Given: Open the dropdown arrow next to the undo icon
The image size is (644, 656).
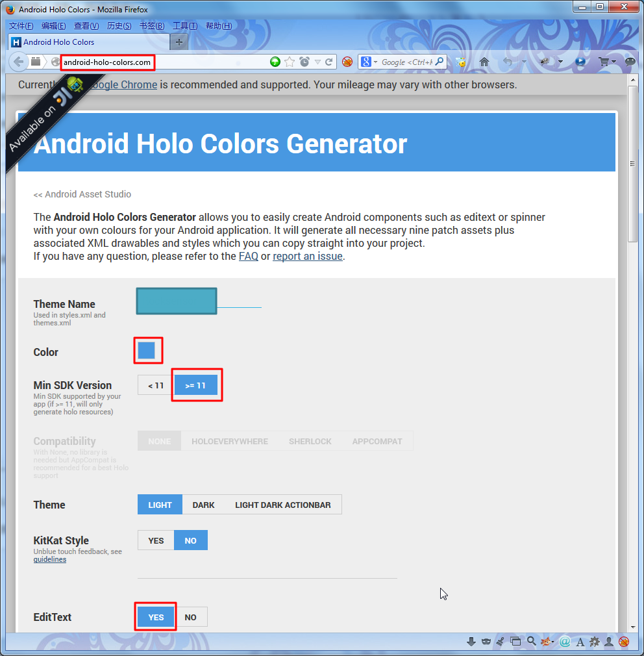Looking at the screenshot, I should point(524,62).
